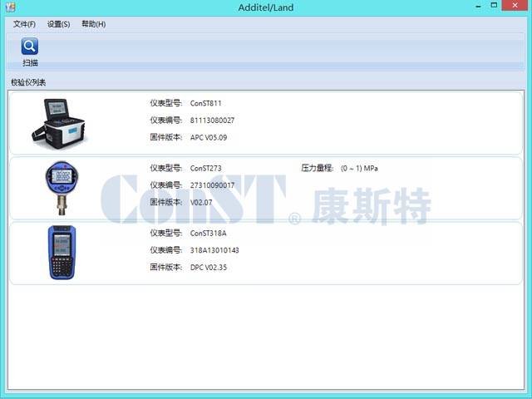Image resolution: width=532 pixels, height=399 pixels.
Task: Select the ConST318A handheld calibrator image
Action: click(x=62, y=253)
